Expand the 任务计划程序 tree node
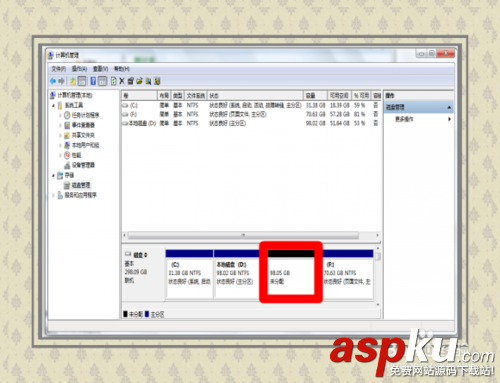 [x=60, y=116]
